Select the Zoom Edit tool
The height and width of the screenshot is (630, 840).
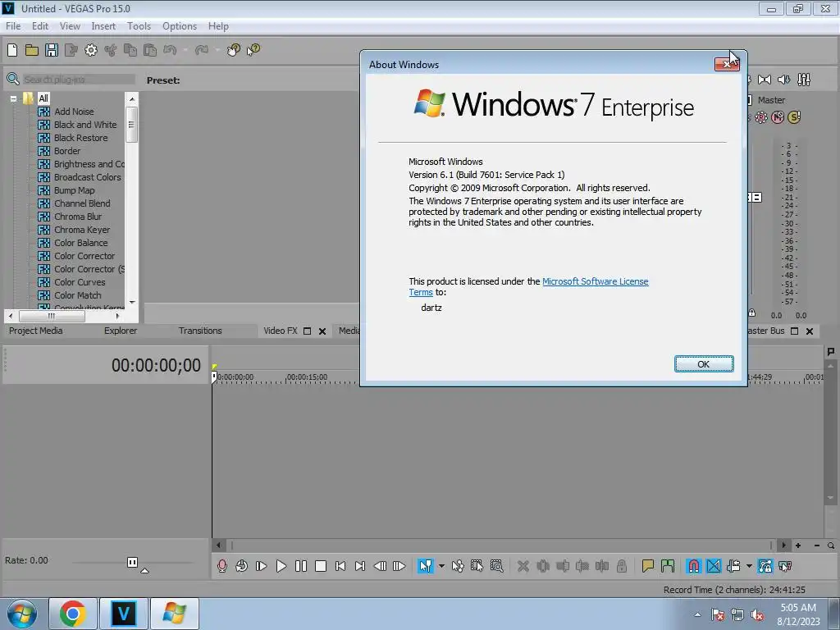[496, 566]
